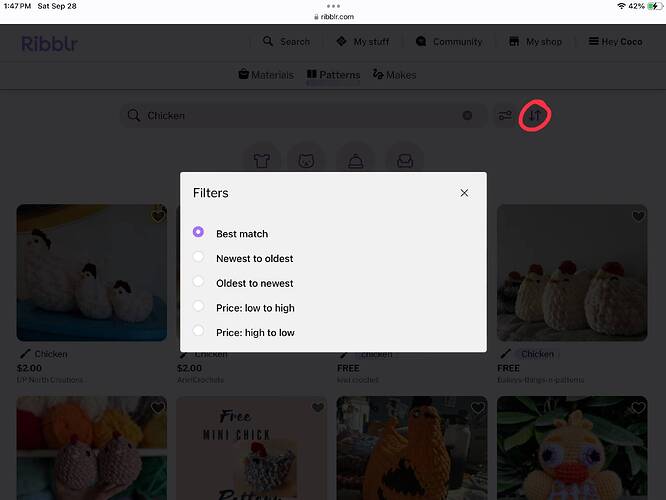Select the sofa home category icon

click(405, 160)
